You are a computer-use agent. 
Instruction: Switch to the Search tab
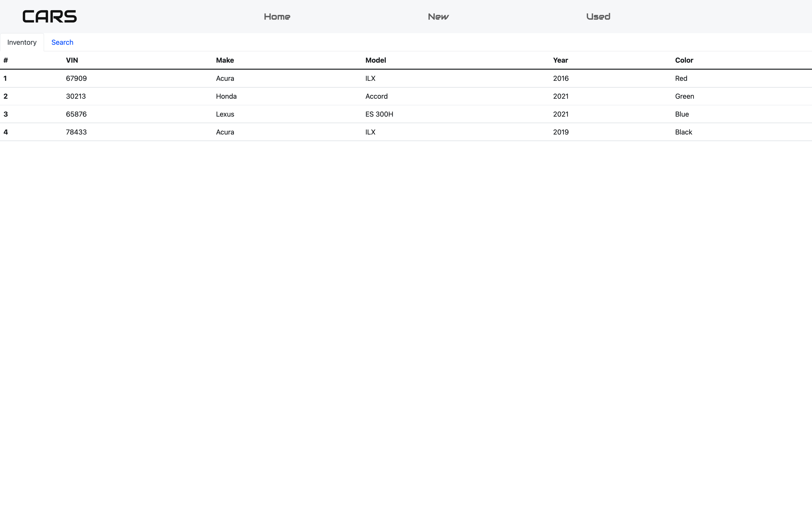point(62,42)
